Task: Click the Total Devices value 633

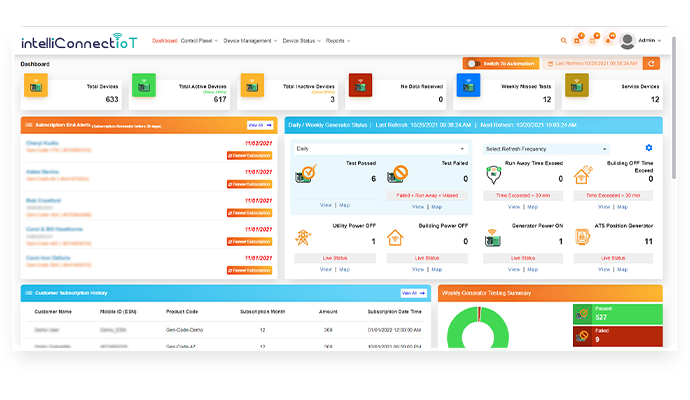Action: [112, 99]
